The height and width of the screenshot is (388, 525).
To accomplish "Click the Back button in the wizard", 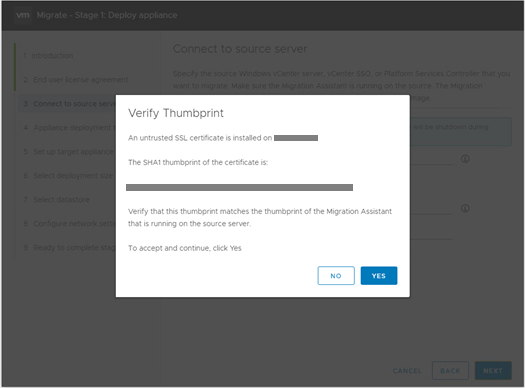I will [450, 371].
